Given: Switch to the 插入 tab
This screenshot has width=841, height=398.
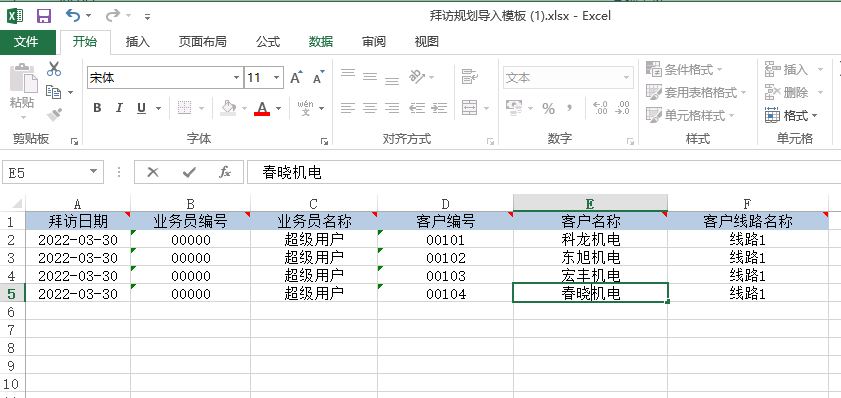Looking at the screenshot, I should (138, 42).
